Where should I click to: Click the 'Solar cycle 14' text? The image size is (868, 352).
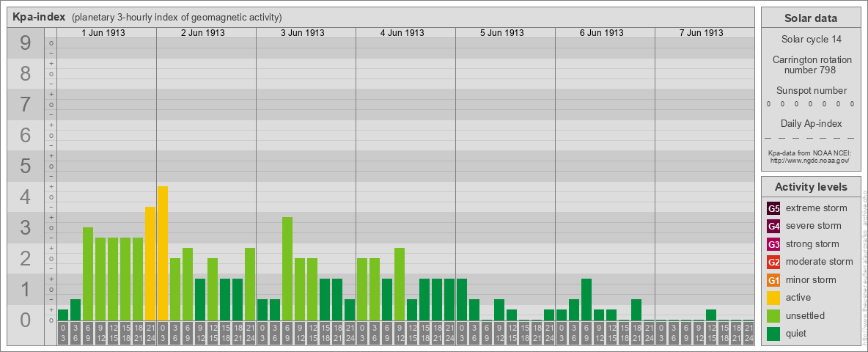point(811,40)
